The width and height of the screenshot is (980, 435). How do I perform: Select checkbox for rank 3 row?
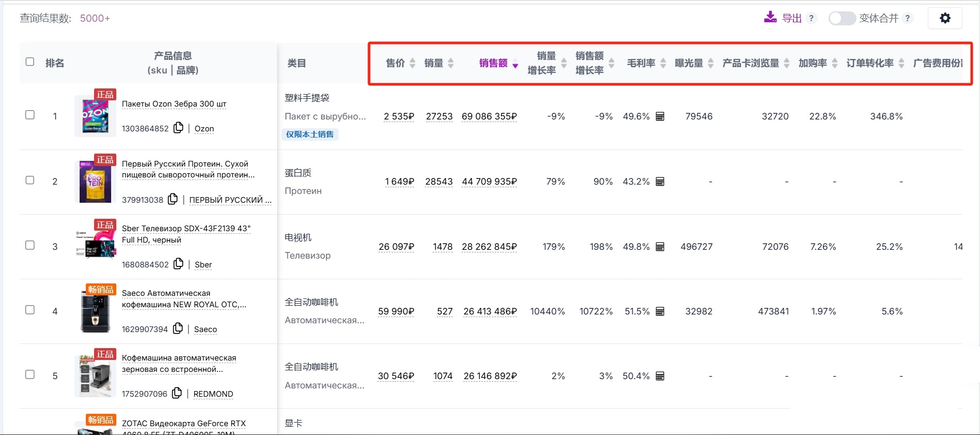(x=30, y=245)
